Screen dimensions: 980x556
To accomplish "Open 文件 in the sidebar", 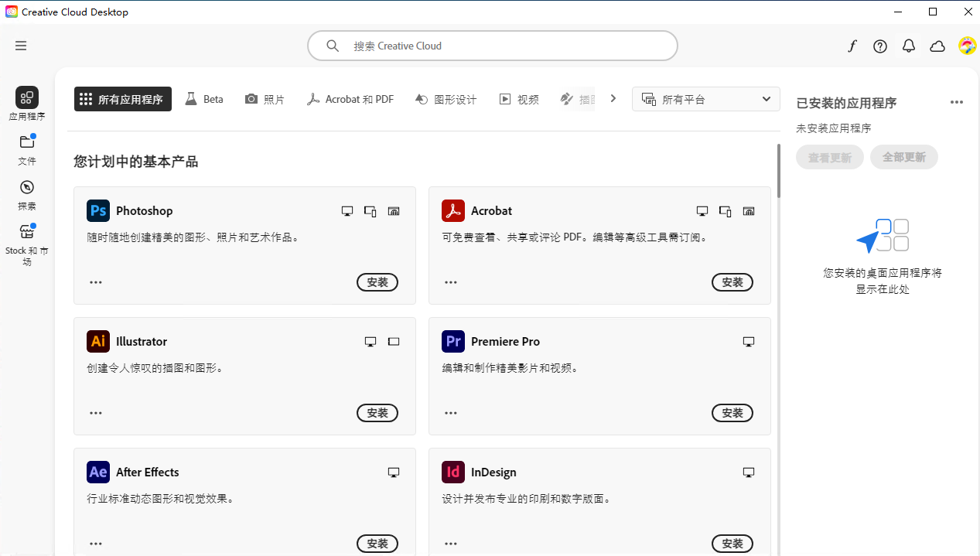I will point(27,150).
